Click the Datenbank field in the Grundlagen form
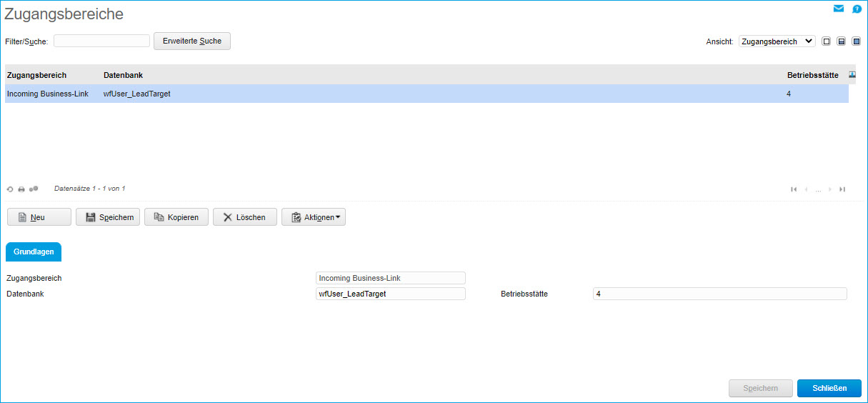The width and height of the screenshot is (868, 403). click(x=391, y=294)
